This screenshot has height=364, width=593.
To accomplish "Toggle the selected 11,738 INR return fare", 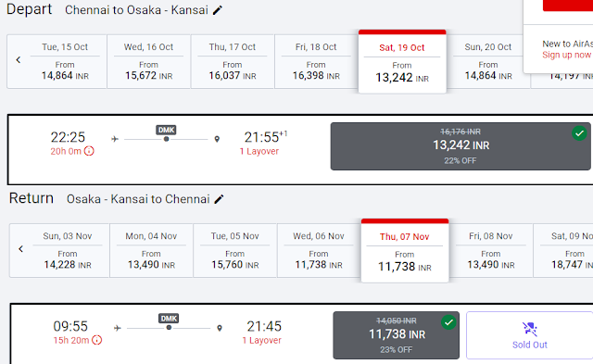I will point(396,335).
